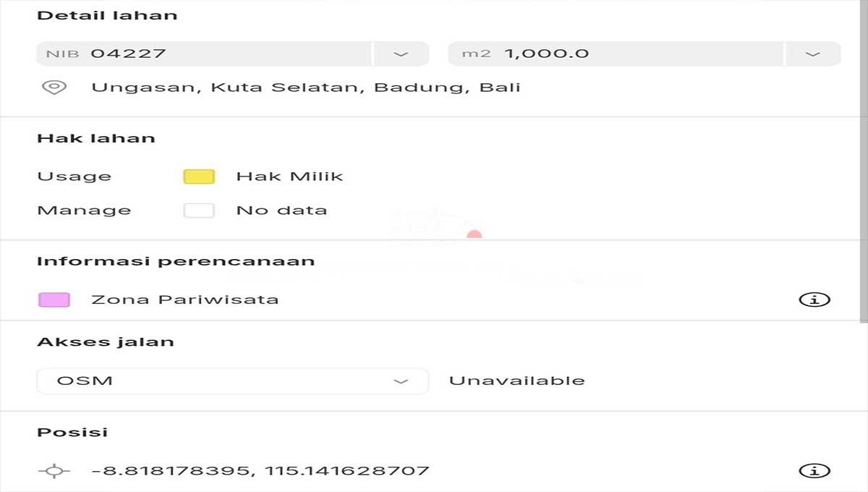Click the white No data swatch
This screenshot has width=868, height=492.
coord(199,211)
